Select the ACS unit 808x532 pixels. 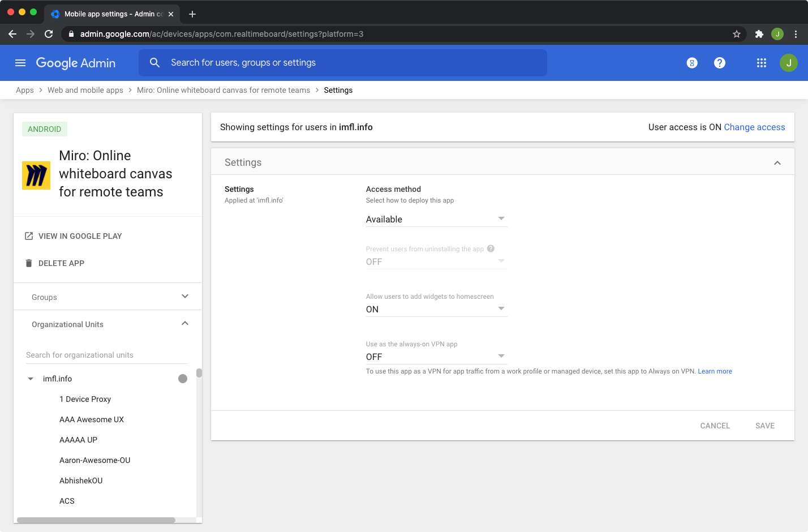67,501
